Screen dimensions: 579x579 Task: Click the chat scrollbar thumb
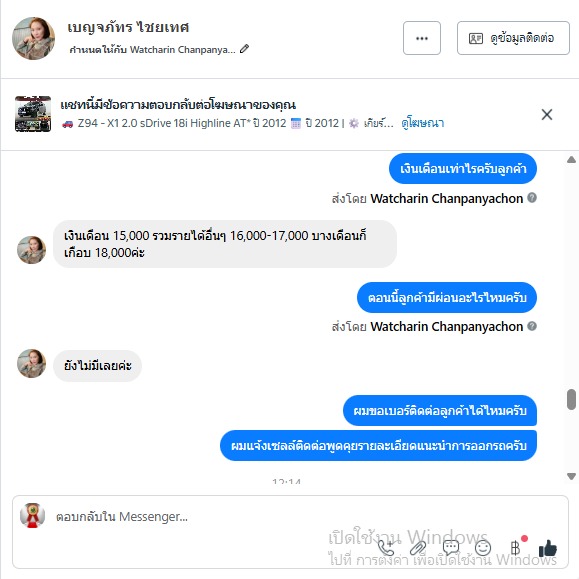(571, 399)
